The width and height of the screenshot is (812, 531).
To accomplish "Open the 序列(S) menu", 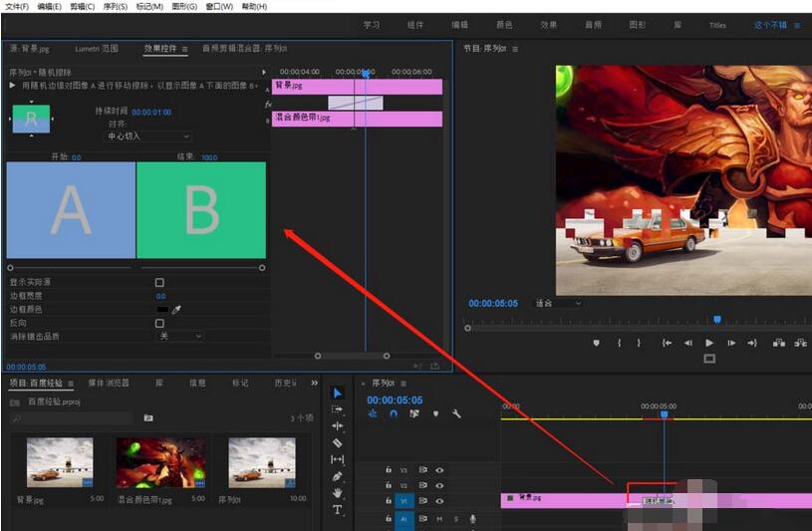I will click(x=117, y=7).
